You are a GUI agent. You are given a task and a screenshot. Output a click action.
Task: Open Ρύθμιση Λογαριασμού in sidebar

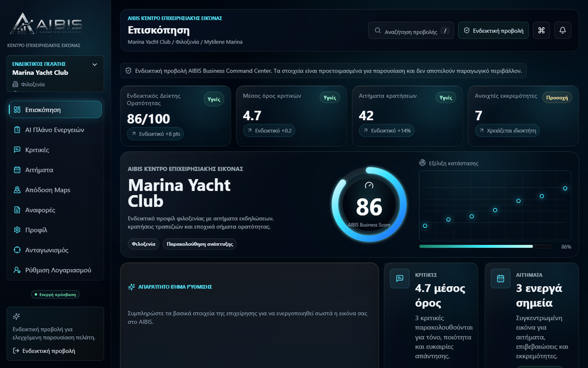[55, 270]
